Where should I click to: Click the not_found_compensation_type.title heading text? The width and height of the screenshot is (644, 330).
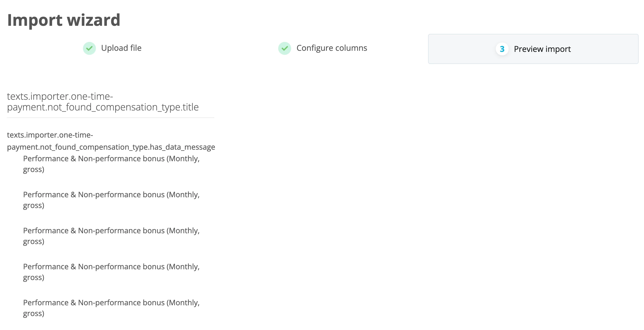click(x=103, y=102)
